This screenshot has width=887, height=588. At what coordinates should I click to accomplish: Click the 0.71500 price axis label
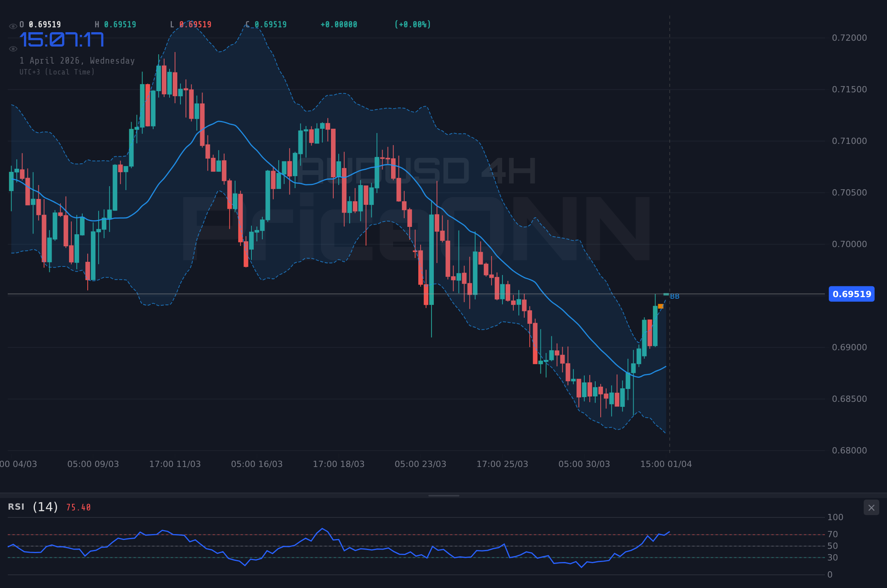pos(849,90)
